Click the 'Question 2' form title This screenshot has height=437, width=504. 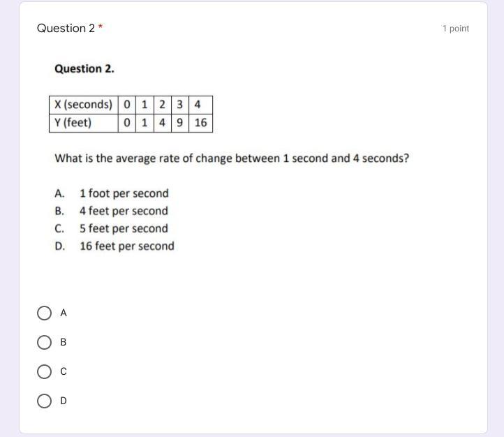(x=66, y=29)
